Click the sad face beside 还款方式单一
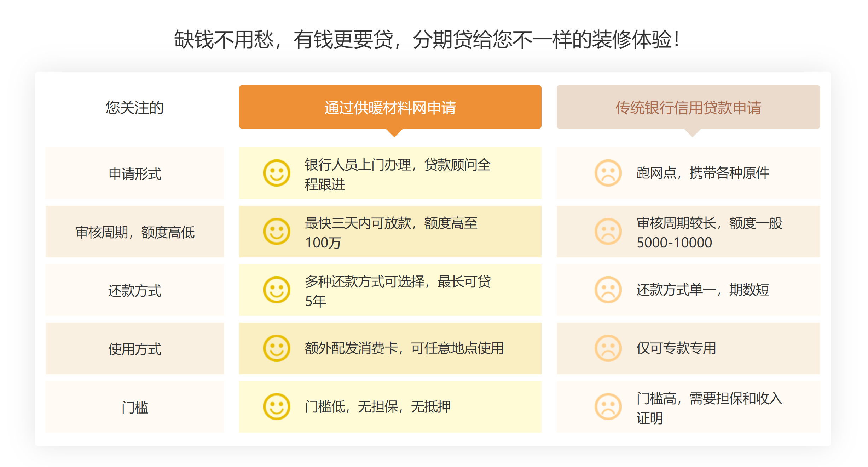Screen dimensions: 868x467 click(608, 290)
